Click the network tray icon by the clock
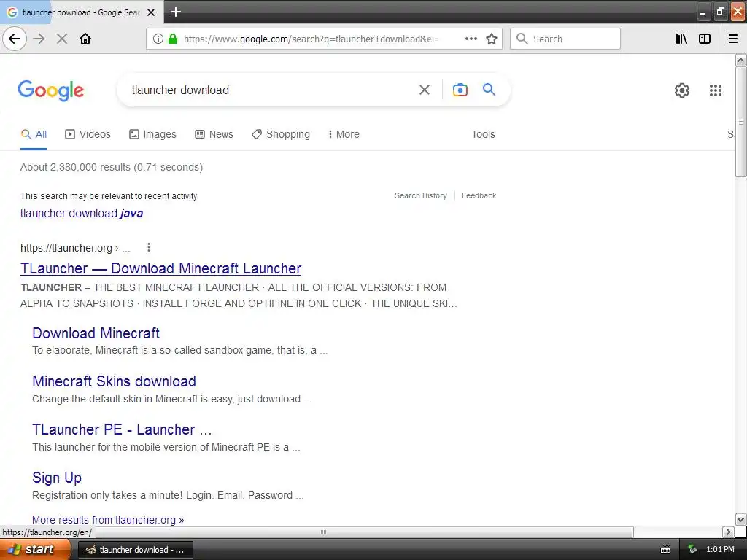The height and width of the screenshot is (560, 747). coord(692,550)
